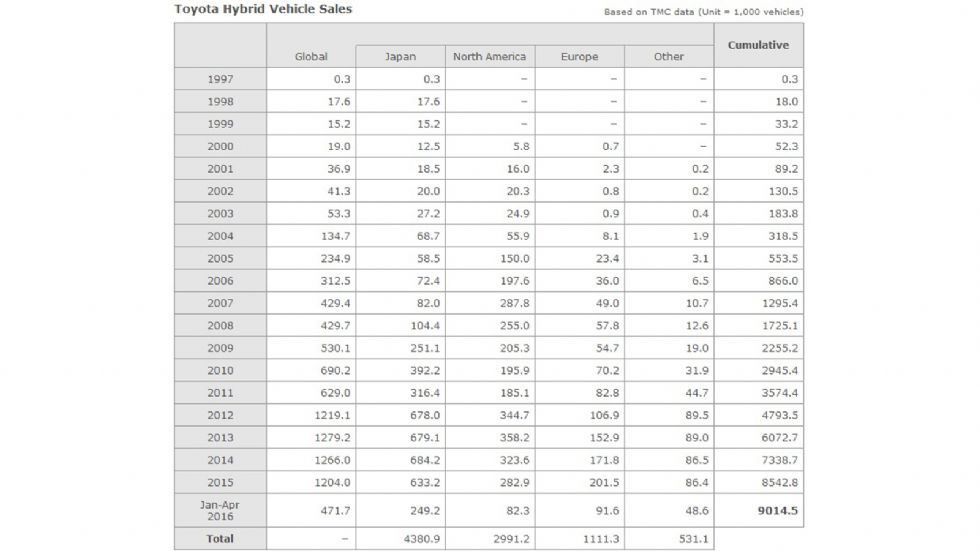This screenshot has height=551, width=980.
Task: Click 2005 North America value 150.0
Action: [x=514, y=258]
